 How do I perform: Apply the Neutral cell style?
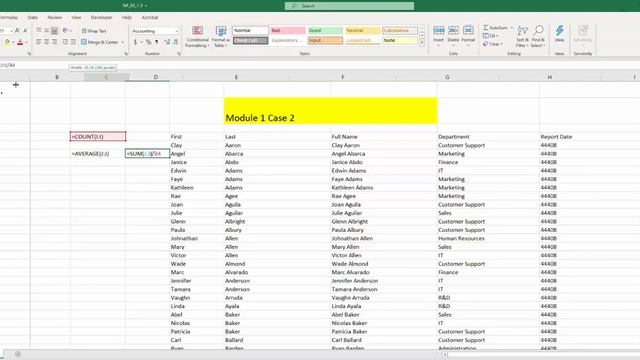coord(362,31)
